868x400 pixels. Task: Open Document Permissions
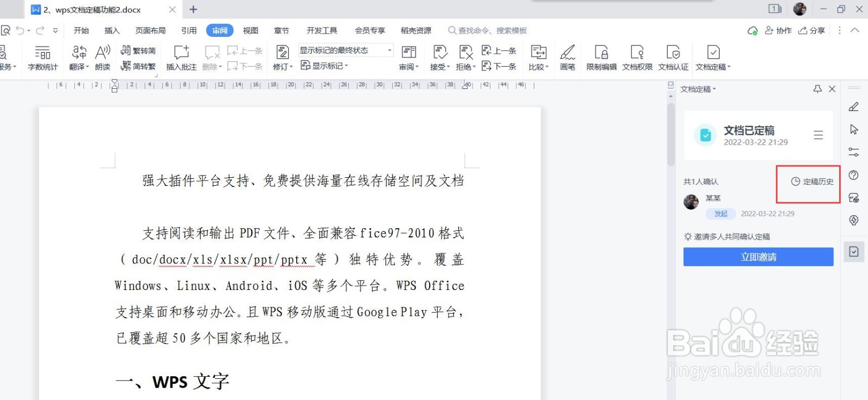pyautogui.click(x=637, y=58)
